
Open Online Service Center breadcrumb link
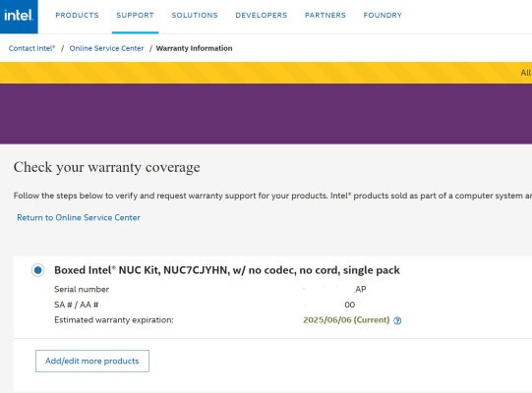[106, 48]
